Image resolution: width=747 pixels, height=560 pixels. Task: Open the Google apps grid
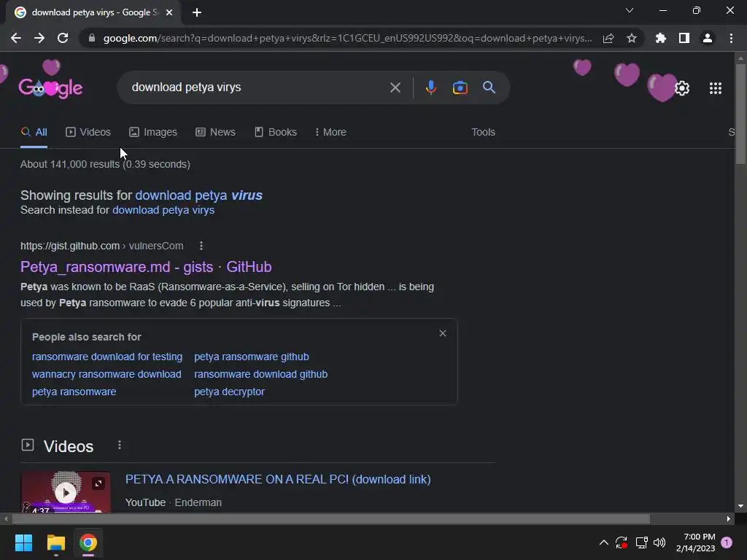[x=716, y=88]
